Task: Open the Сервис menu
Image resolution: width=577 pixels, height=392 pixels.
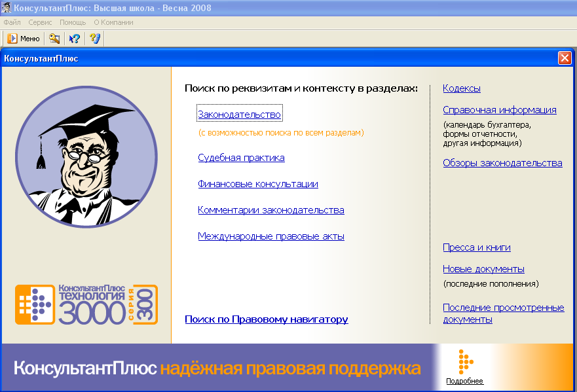Action: pyautogui.click(x=40, y=22)
